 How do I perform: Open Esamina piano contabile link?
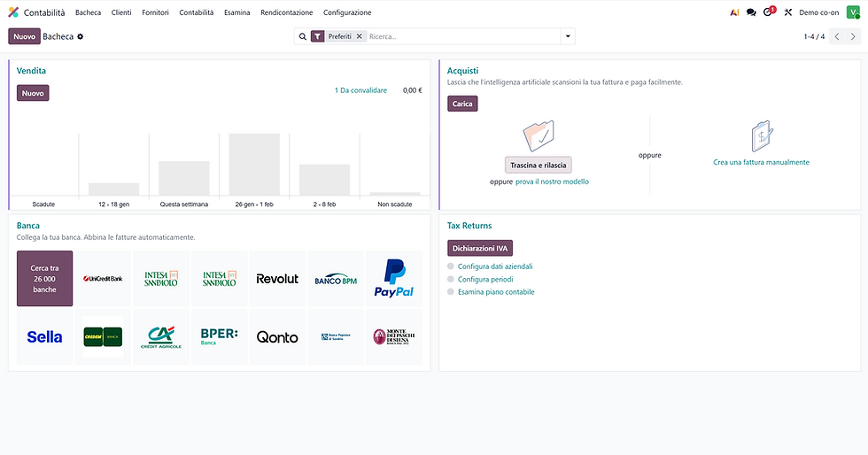[x=496, y=292]
